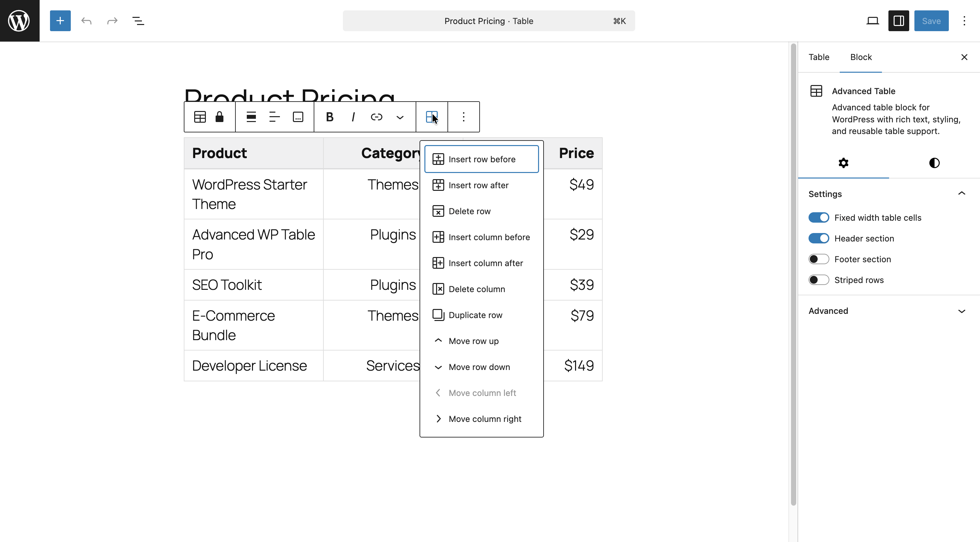The height and width of the screenshot is (542, 980).
Task: Click the $79 price cell
Action: pyautogui.click(x=573, y=325)
